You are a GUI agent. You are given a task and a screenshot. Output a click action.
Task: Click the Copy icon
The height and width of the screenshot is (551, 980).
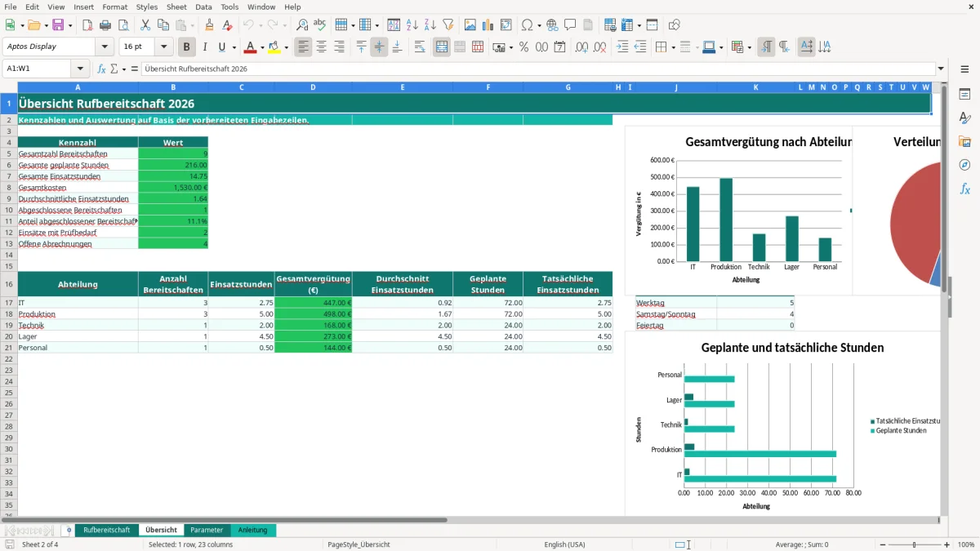click(163, 25)
